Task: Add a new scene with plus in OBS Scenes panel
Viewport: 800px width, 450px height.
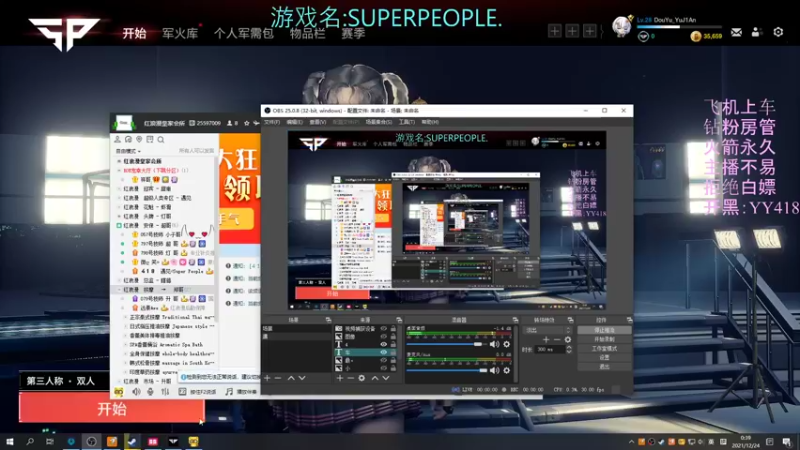Action: [267, 378]
